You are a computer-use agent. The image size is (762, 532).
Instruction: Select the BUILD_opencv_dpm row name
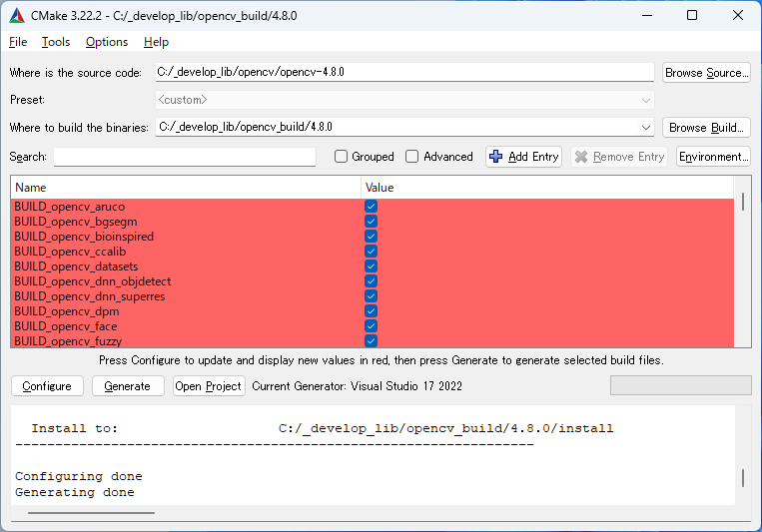pyautogui.click(x=67, y=311)
